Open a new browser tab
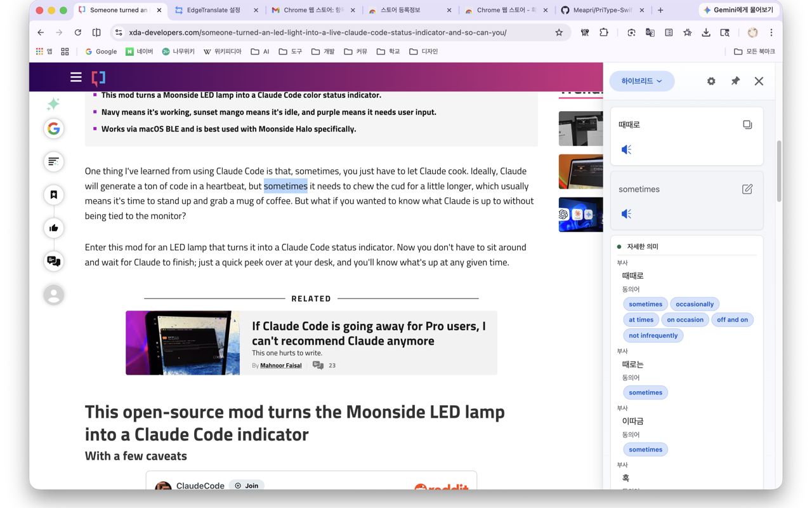Viewport: 812px width, 508px height. pyautogui.click(x=660, y=10)
